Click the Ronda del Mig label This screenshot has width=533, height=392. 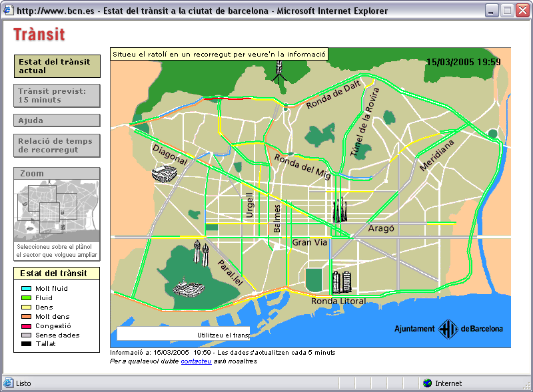[302, 166]
